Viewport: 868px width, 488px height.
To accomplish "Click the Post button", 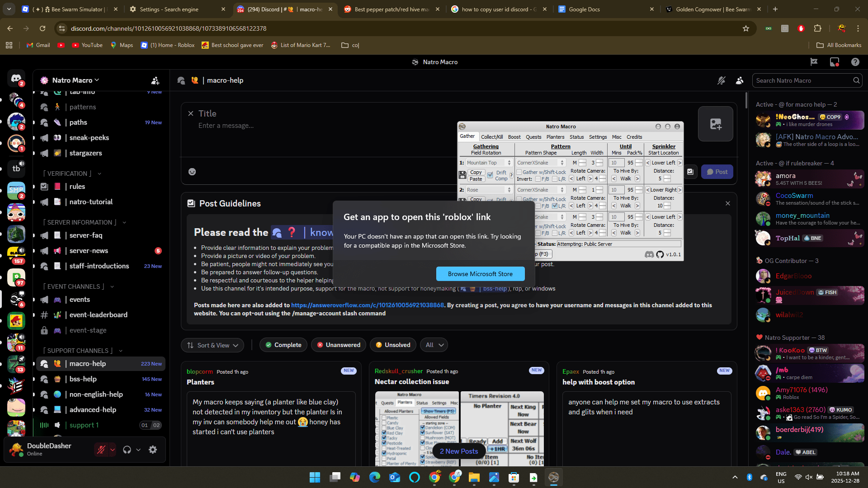I will [717, 172].
